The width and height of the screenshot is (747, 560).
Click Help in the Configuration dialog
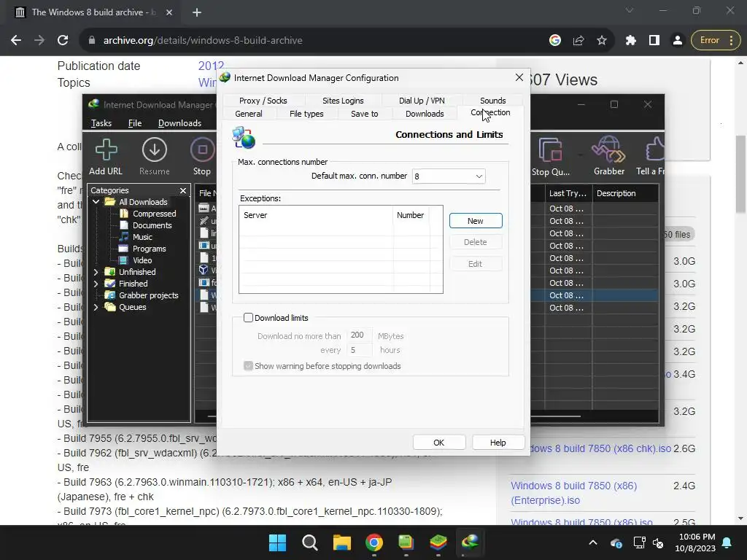click(498, 443)
